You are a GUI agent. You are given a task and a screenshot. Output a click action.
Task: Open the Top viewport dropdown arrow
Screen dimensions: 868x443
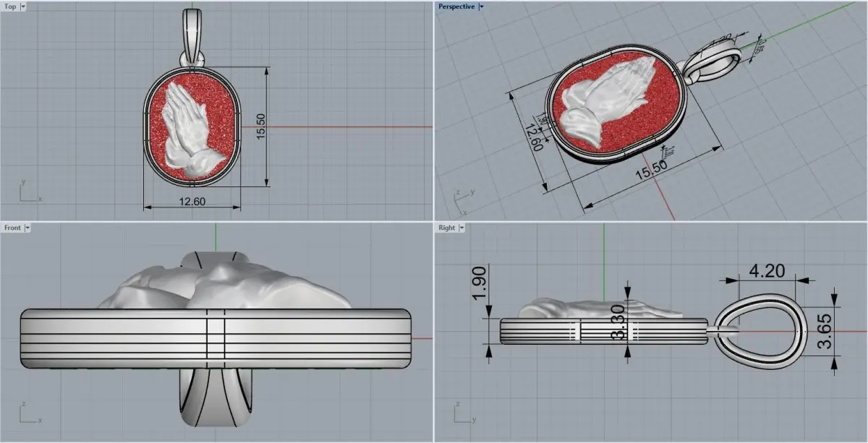[24, 7]
